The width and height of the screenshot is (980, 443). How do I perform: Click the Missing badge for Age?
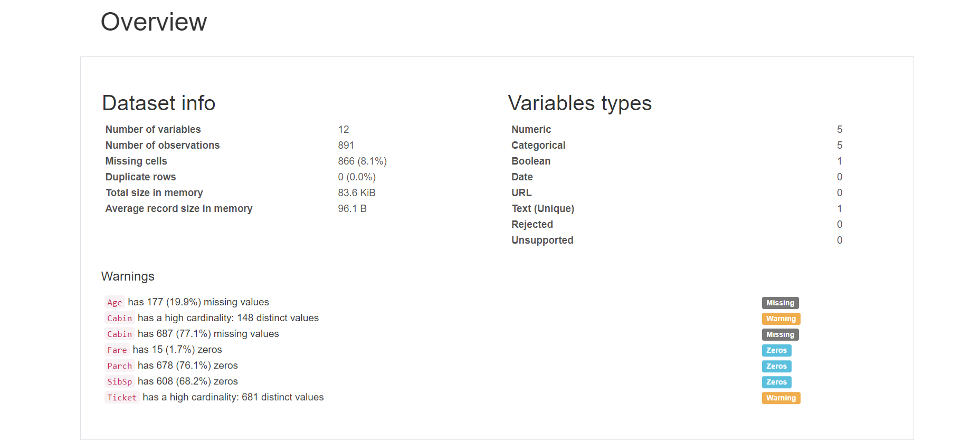point(780,303)
